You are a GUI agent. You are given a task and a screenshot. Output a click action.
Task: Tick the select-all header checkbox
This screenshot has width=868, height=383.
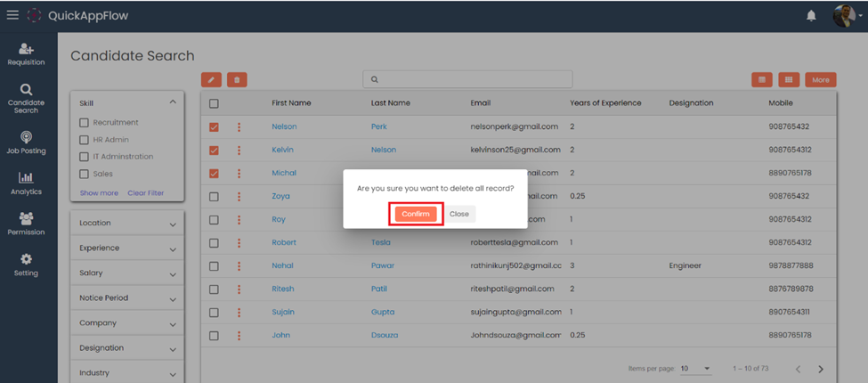pyautogui.click(x=214, y=103)
